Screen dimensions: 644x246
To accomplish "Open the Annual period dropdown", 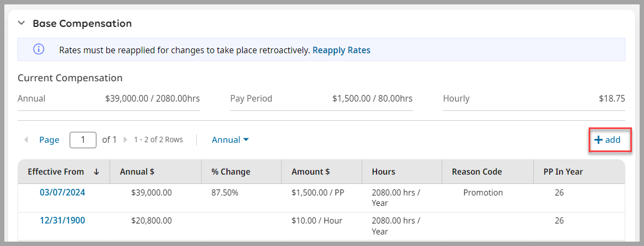I will (x=230, y=140).
